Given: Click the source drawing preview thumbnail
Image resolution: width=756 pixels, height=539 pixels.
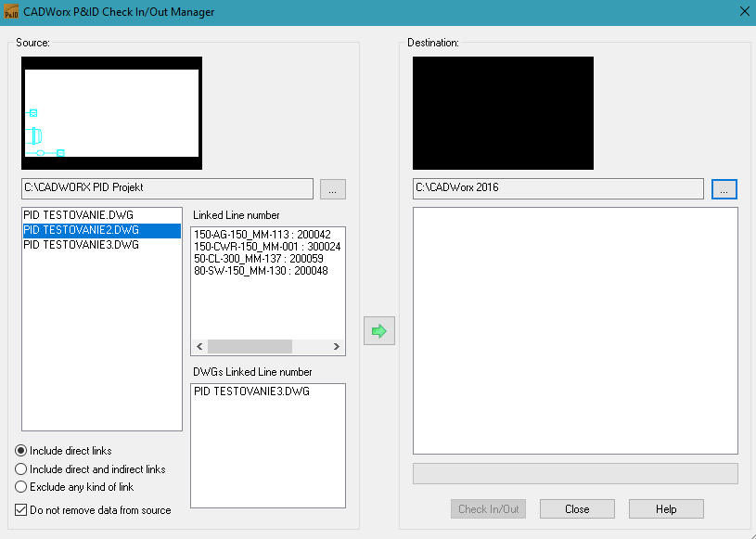Looking at the screenshot, I should click(111, 113).
